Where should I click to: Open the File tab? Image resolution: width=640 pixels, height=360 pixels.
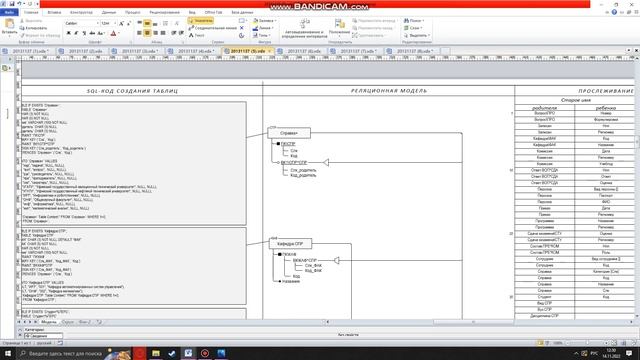pyautogui.click(x=9, y=13)
